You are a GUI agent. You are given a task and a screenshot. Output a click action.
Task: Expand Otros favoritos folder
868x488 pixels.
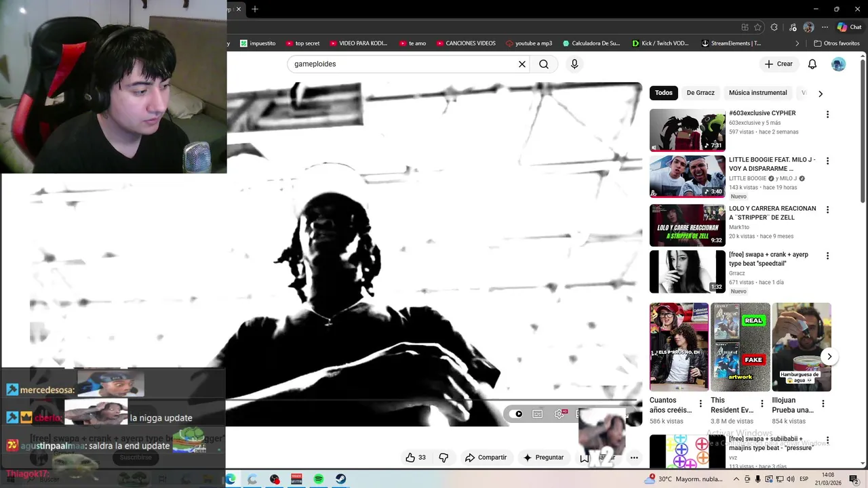pos(837,43)
